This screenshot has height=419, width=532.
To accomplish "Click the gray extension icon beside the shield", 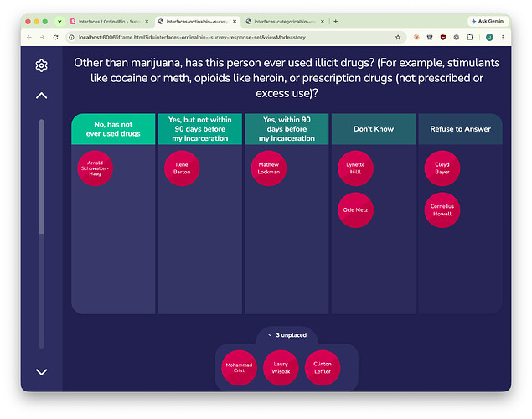I will click(457, 38).
